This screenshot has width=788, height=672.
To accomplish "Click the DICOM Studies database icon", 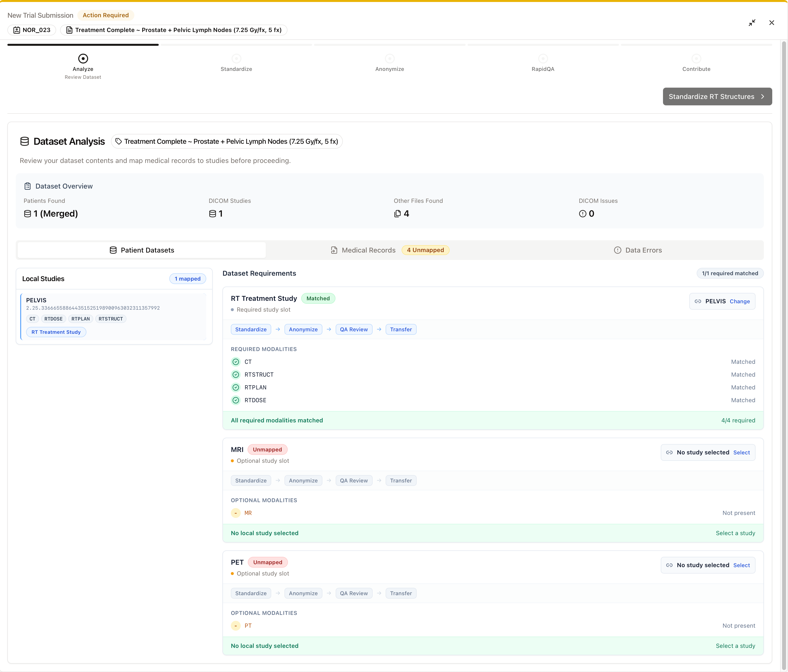I will pyautogui.click(x=213, y=214).
